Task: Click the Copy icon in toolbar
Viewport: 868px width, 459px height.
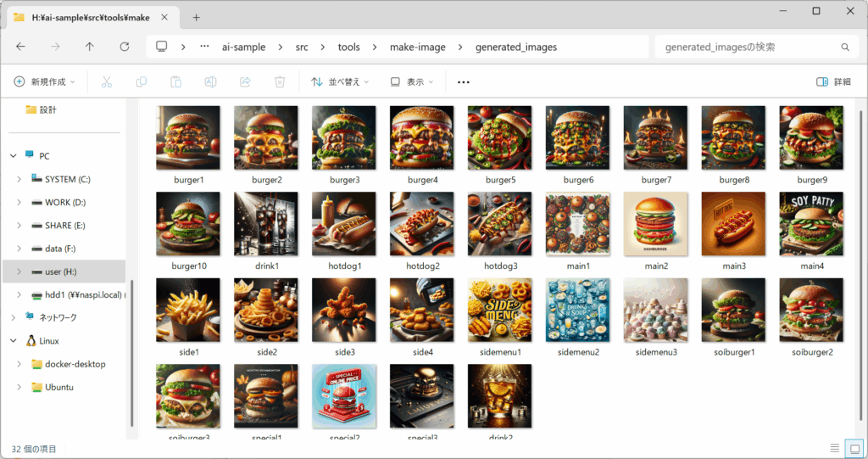Action: [142, 81]
